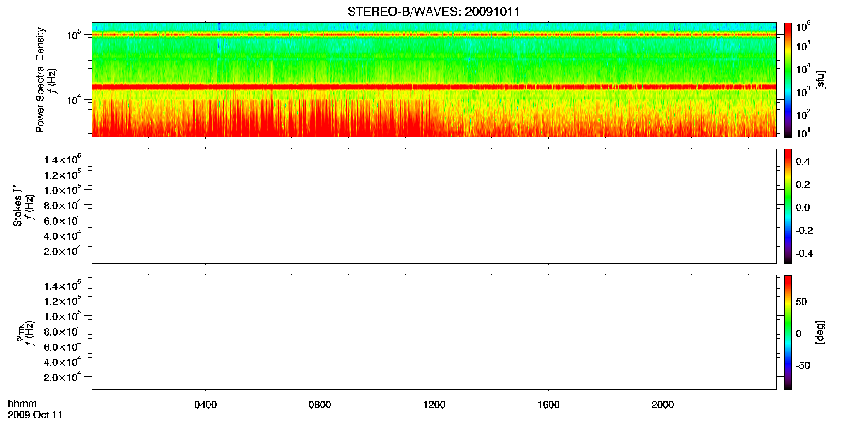868x447 pixels.
Task: Click the intense red band near 15 kHz
Action: [x=434, y=87]
